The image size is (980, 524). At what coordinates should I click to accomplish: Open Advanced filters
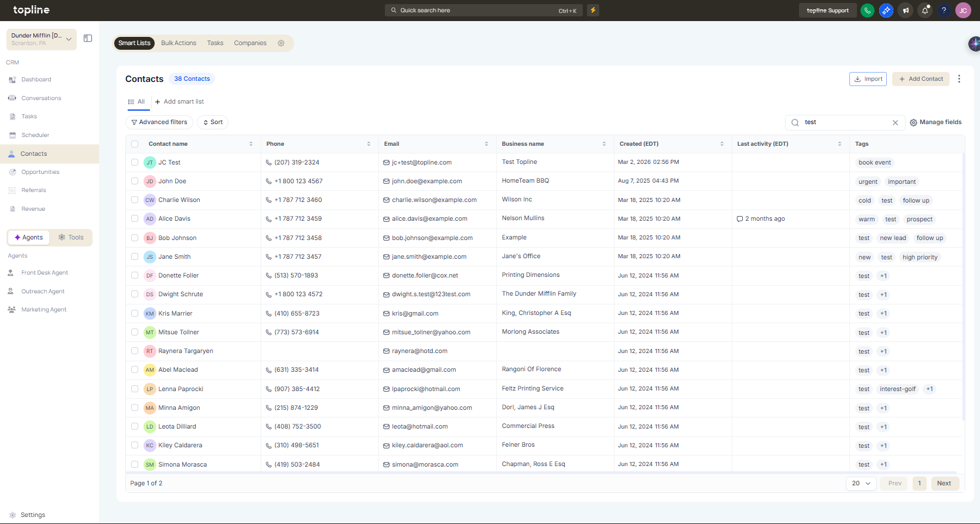[x=159, y=122]
